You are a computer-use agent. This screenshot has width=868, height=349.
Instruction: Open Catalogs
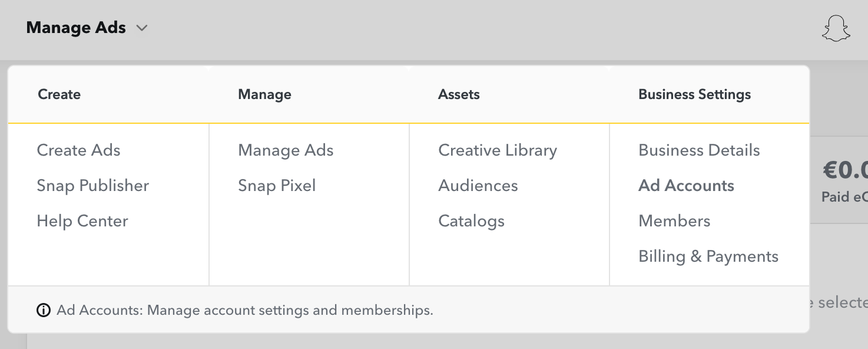coord(471,221)
